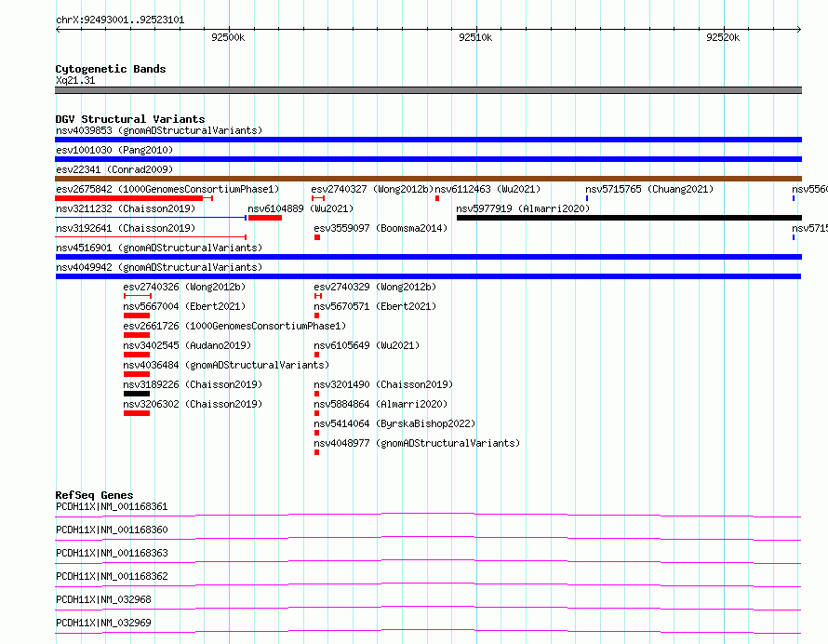The image size is (828, 644).
Task: Click the Cytogenetic Bands track title
Action: tap(111, 69)
